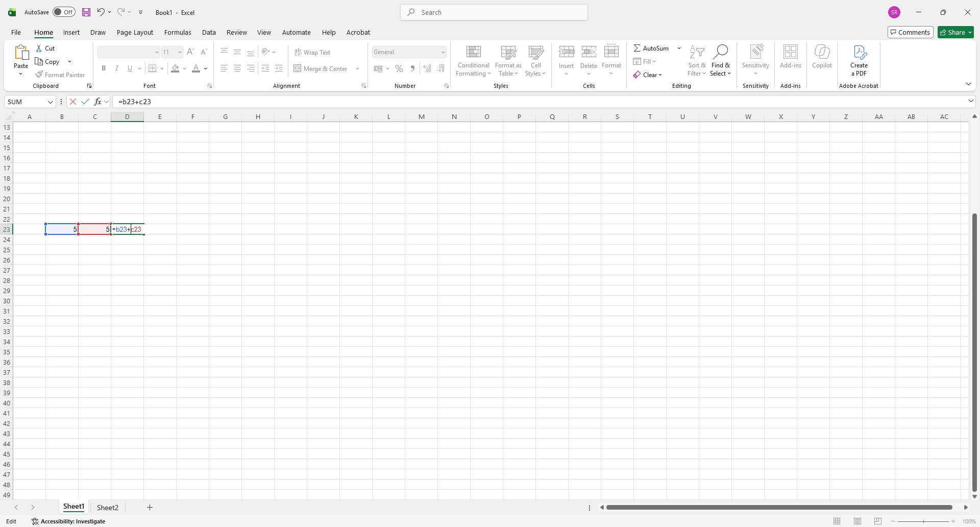Image resolution: width=980 pixels, height=527 pixels.
Task: Open the File menu
Action: [x=16, y=32]
